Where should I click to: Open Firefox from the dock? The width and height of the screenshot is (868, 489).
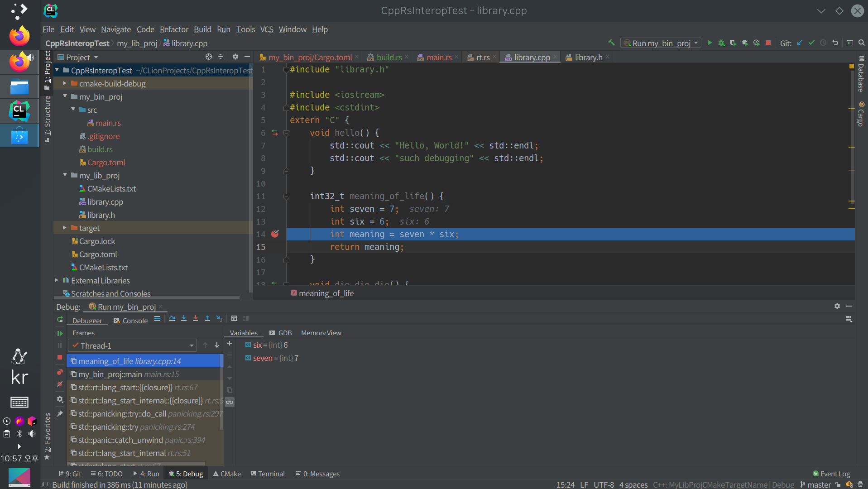pos(19,36)
